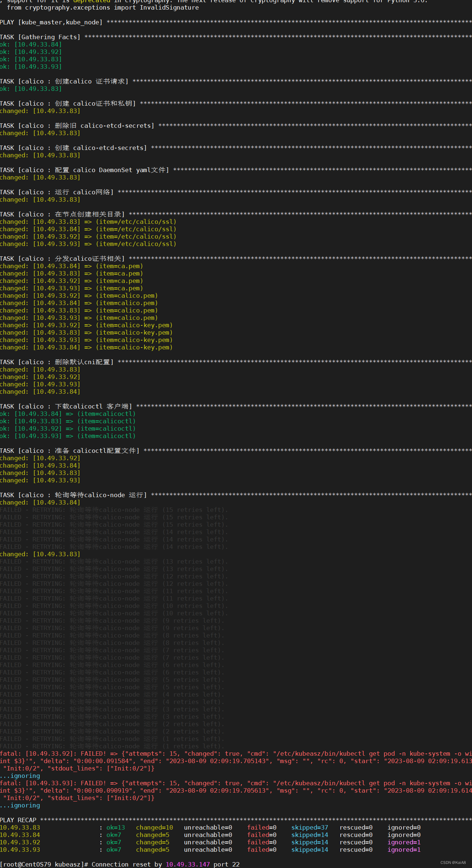Select 'ignored=1' in the 10.49.33.93 recap row
The image size is (472, 868).
click(404, 850)
